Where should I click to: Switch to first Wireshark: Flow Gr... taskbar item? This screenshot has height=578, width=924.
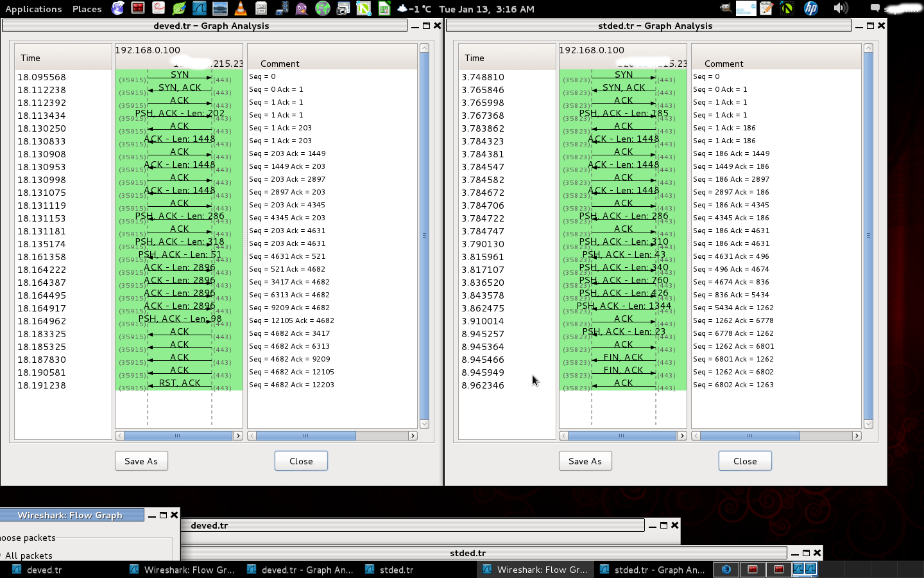[x=182, y=570]
